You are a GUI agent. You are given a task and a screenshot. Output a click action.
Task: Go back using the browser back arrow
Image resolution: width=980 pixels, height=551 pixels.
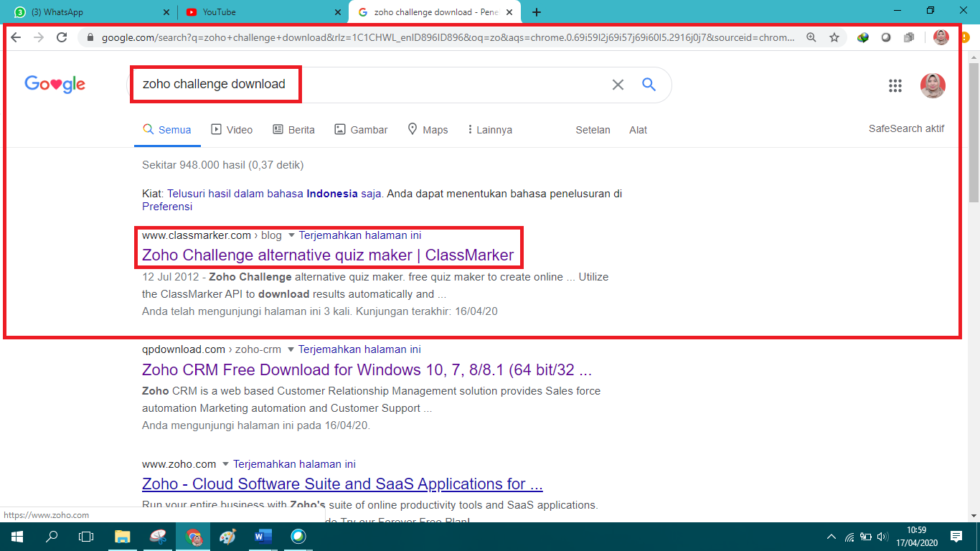(x=15, y=37)
